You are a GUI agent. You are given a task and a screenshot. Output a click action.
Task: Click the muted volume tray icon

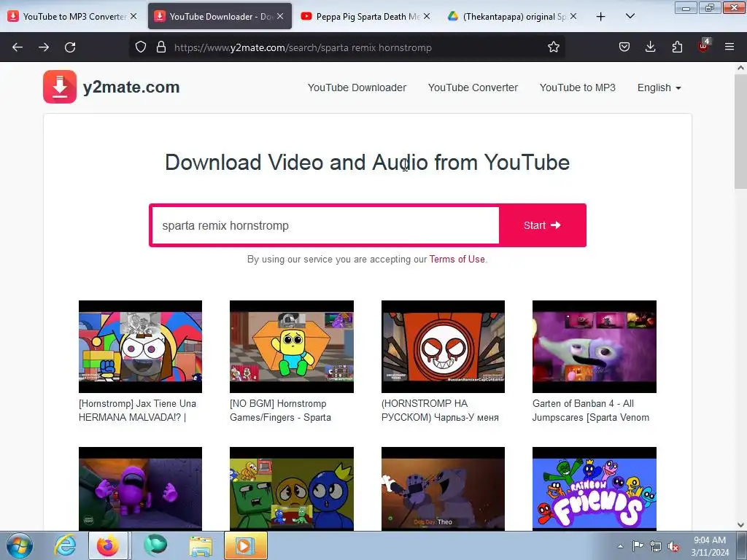(x=673, y=547)
